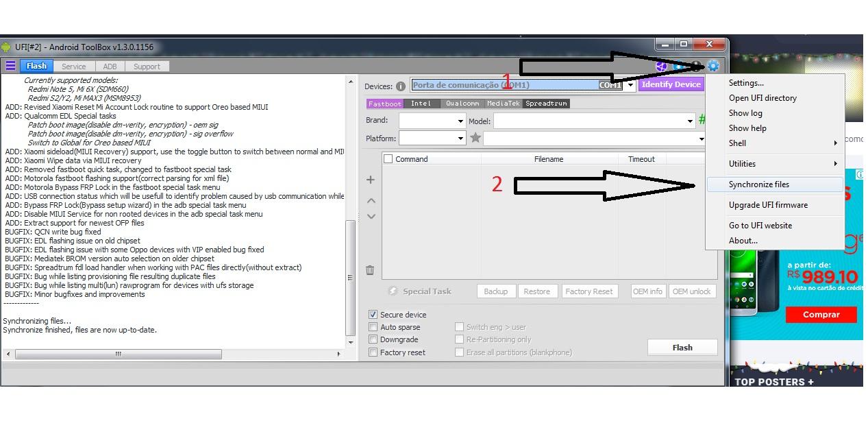
Task: Uncheck Secure device
Action: pos(373,315)
